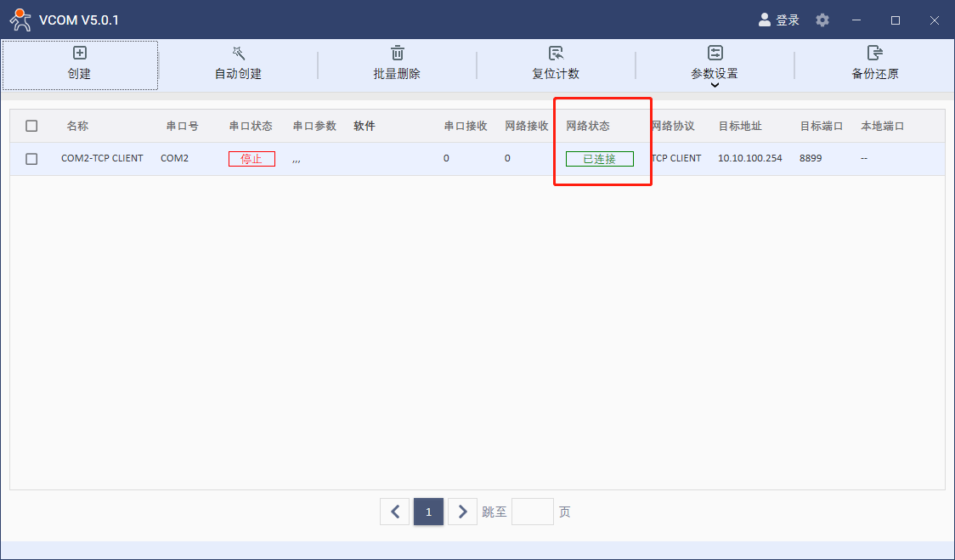Check the COM2-TCP CLIENT row checkbox
The width and height of the screenshot is (955, 560).
(31, 159)
